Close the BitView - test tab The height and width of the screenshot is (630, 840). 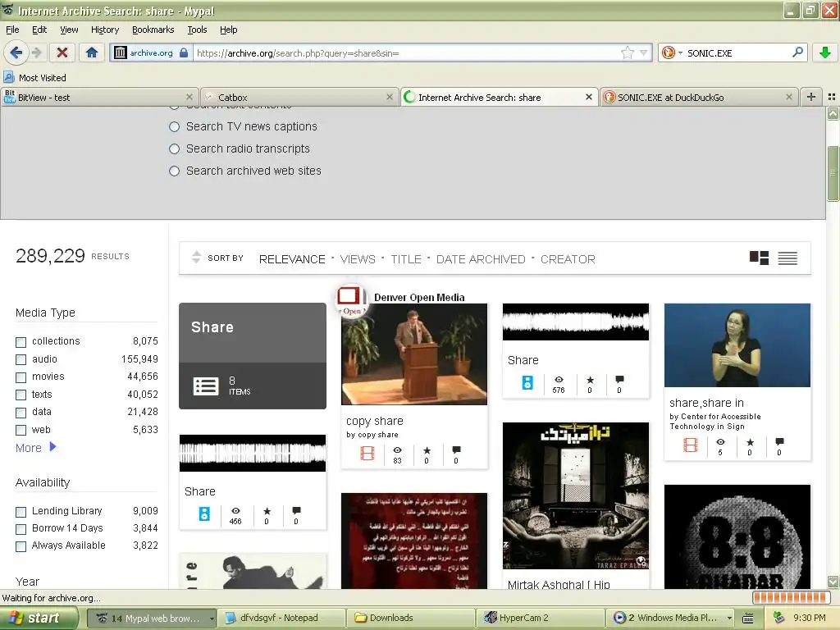pos(189,97)
